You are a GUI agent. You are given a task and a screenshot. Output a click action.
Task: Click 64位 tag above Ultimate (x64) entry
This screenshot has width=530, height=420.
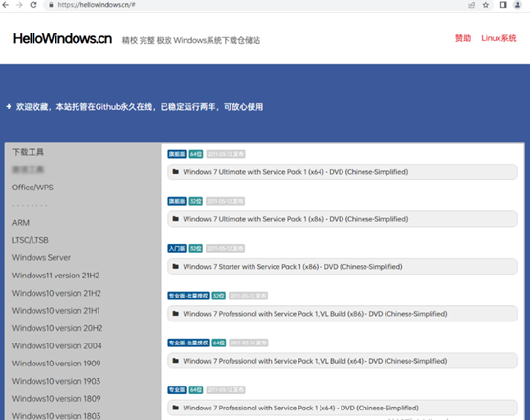(x=196, y=154)
